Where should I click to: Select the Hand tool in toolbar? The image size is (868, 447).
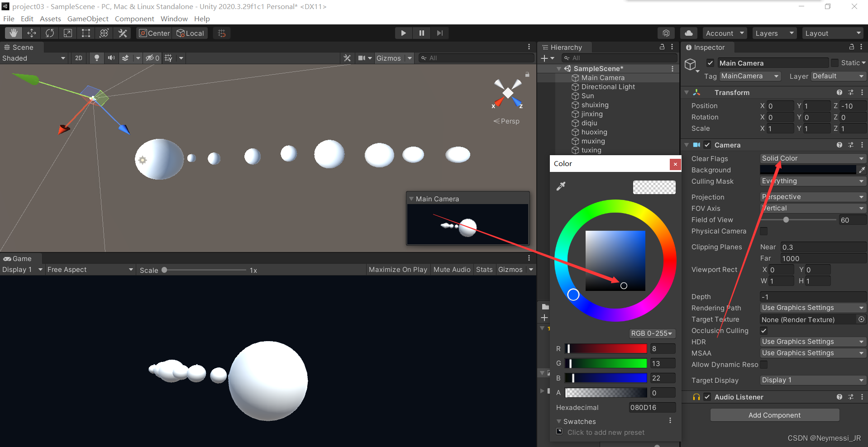pos(14,33)
